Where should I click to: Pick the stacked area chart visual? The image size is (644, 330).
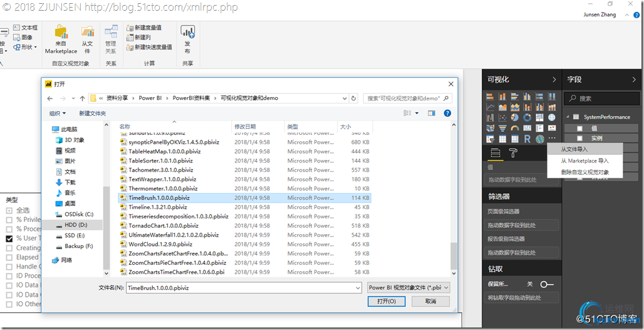tap(514, 107)
